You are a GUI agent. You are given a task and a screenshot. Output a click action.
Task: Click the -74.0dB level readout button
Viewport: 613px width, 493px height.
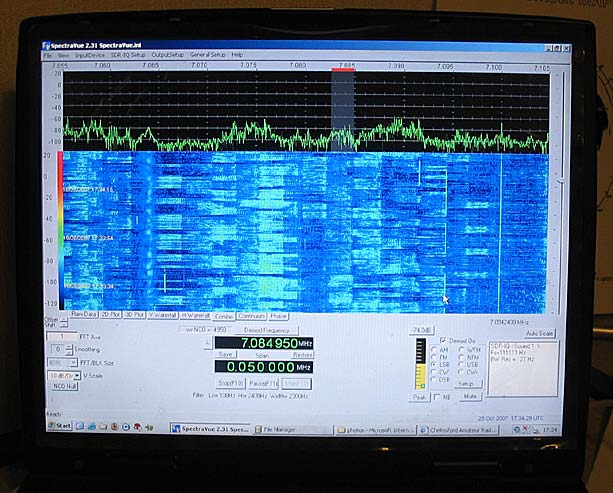point(421,330)
